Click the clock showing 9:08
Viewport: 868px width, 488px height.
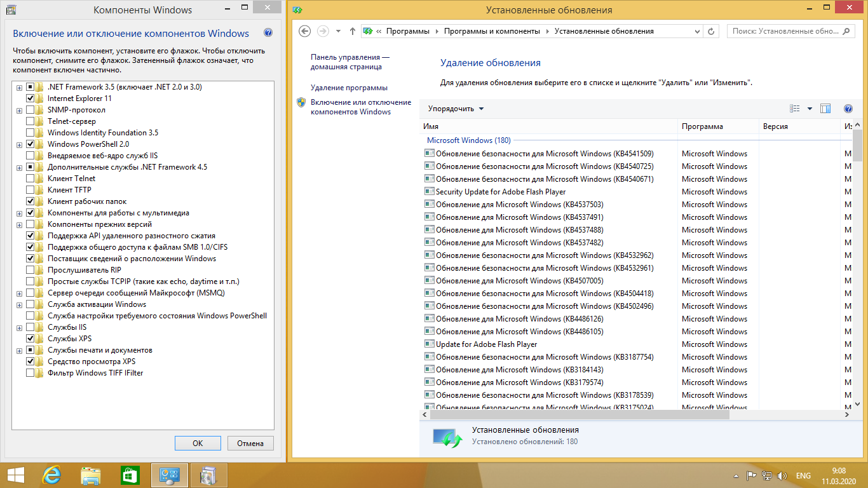click(x=838, y=470)
